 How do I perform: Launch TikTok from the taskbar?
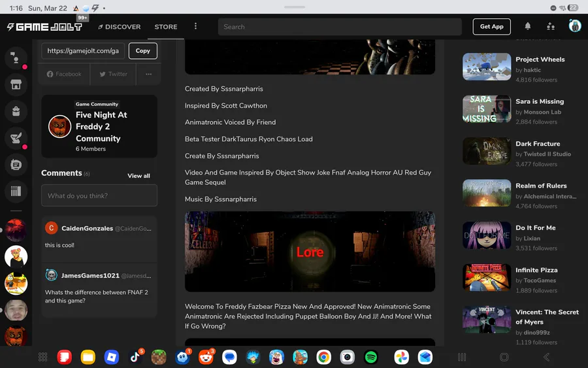click(x=135, y=357)
